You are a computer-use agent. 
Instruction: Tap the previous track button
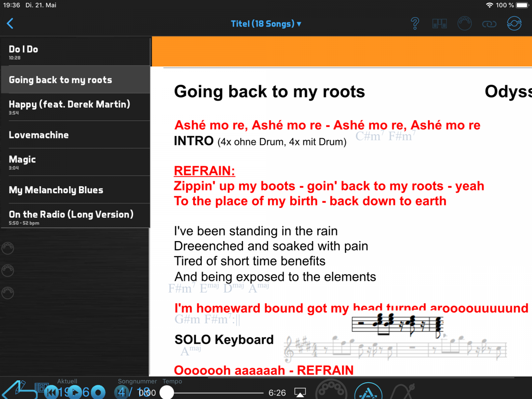coord(52,392)
